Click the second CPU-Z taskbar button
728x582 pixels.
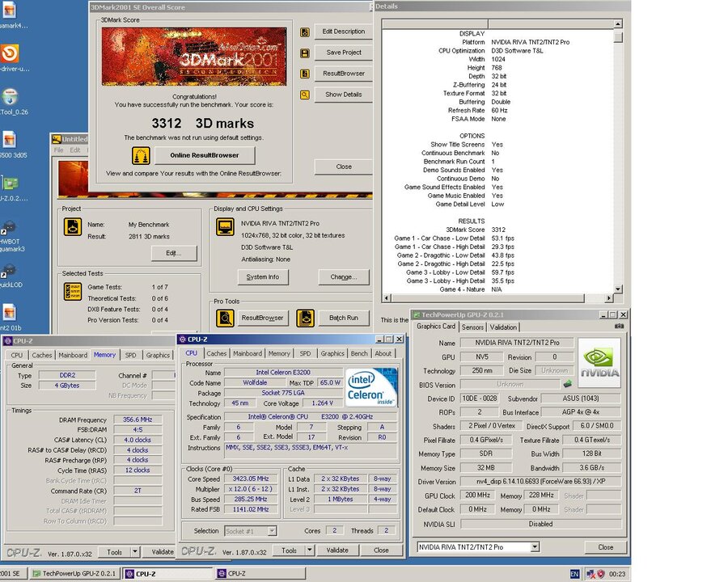pyautogui.click(x=260, y=574)
